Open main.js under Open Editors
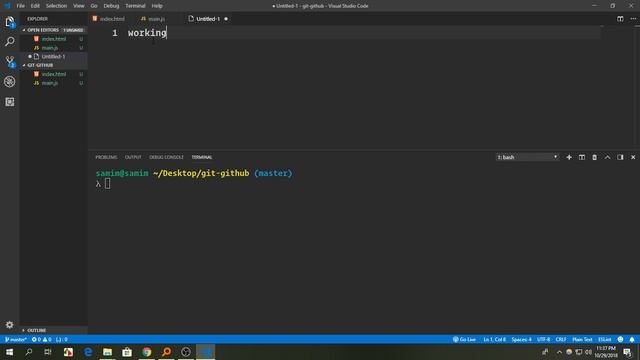The image size is (640, 360). (53, 48)
